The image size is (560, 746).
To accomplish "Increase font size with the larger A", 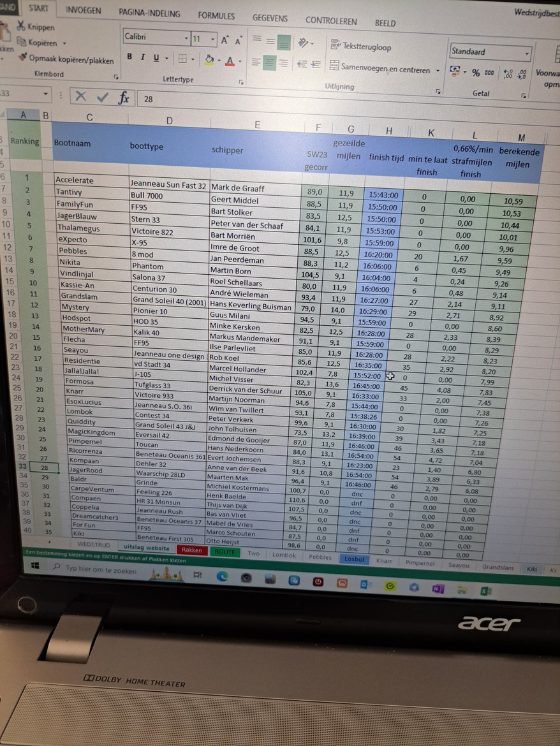I will click(225, 40).
